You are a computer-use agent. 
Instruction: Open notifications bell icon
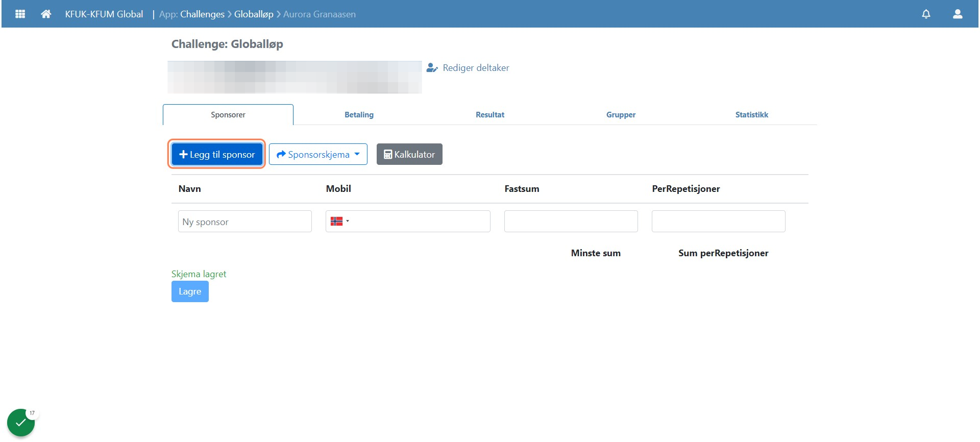[x=926, y=14]
